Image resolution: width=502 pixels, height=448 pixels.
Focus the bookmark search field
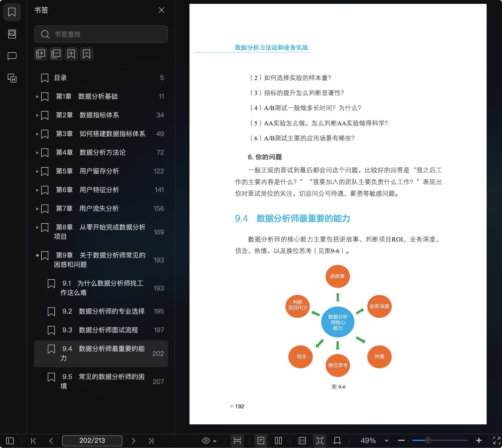point(101,34)
